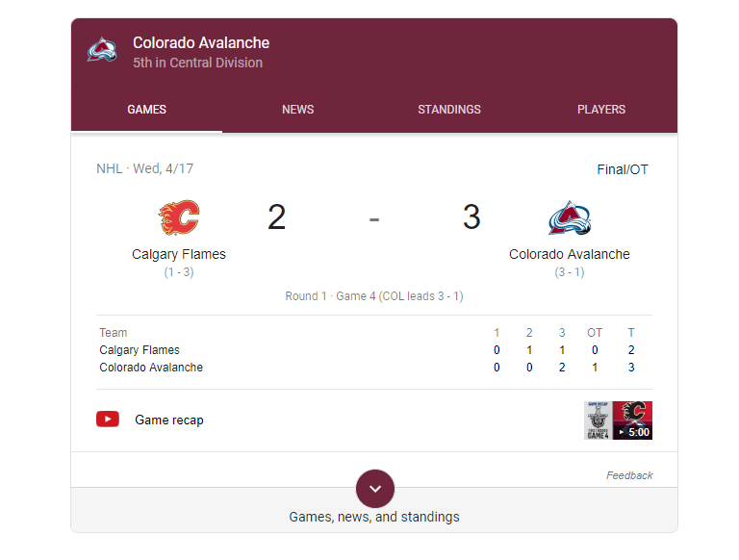
Task: Open the game recap video thumbnail
Action: pyautogui.click(x=618, y=420)
